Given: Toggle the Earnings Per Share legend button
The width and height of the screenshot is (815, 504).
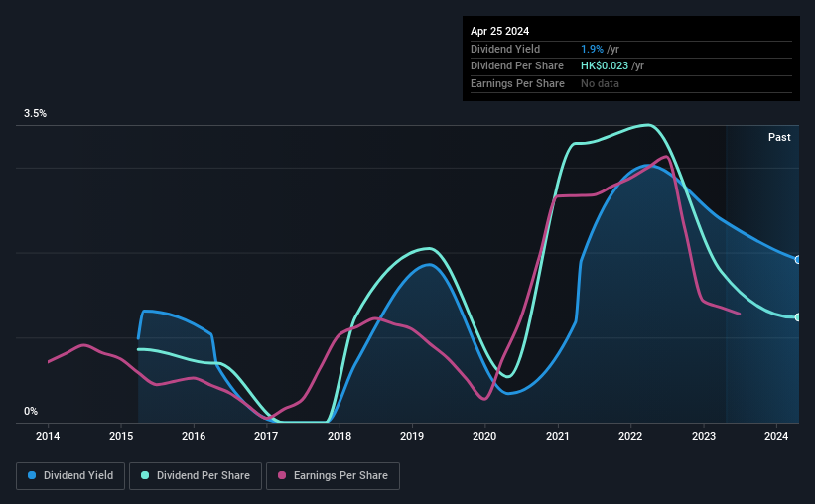Looking at the screenshot, I should (333, 476).
